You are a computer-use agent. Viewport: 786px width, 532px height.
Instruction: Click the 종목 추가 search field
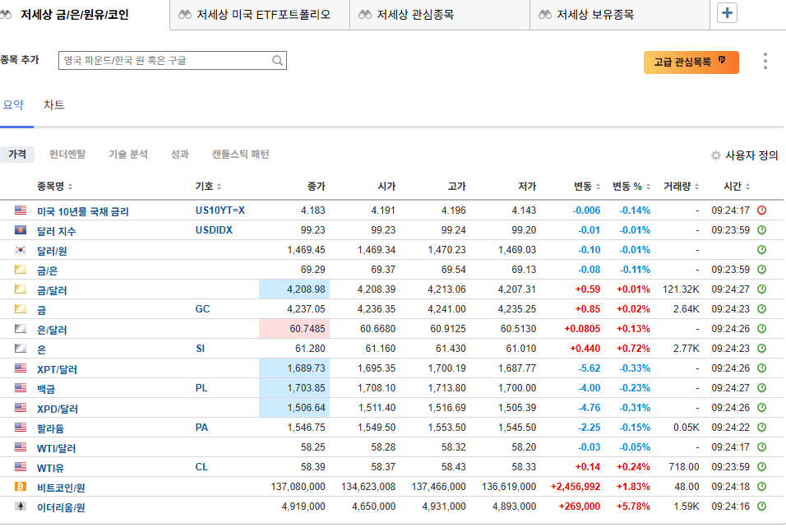pyautogui.click(x=164, y=61)
